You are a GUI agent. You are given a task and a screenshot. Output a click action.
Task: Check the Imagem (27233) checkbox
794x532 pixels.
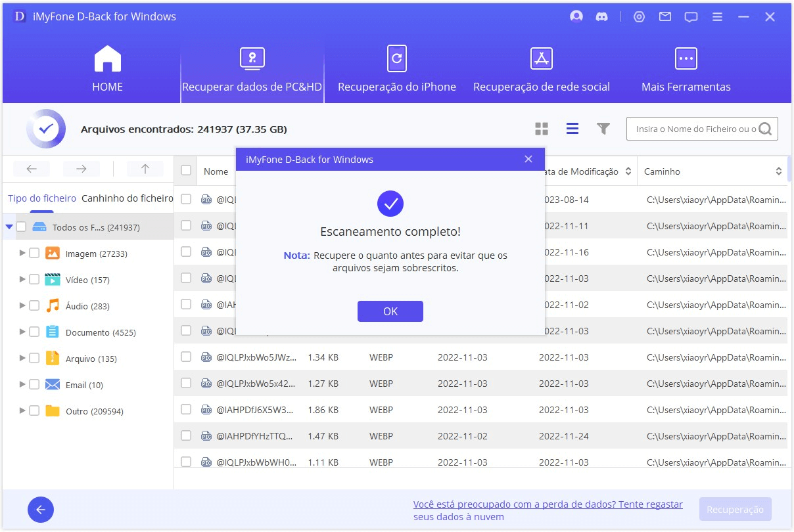(34, 254)
